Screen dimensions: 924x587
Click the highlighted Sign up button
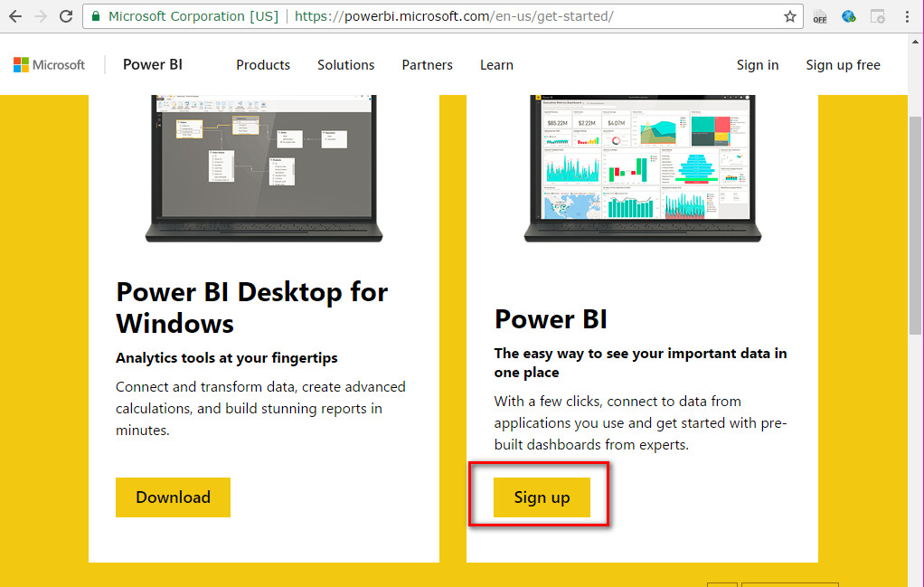coord(542,497)
